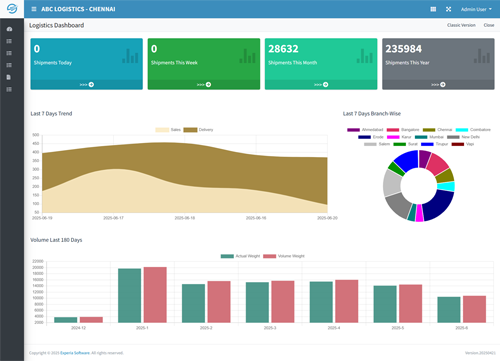Click the ABC LOGISTICS - CHENNAI title
Screen dimensions: 500x362
(x=78, y=9)
